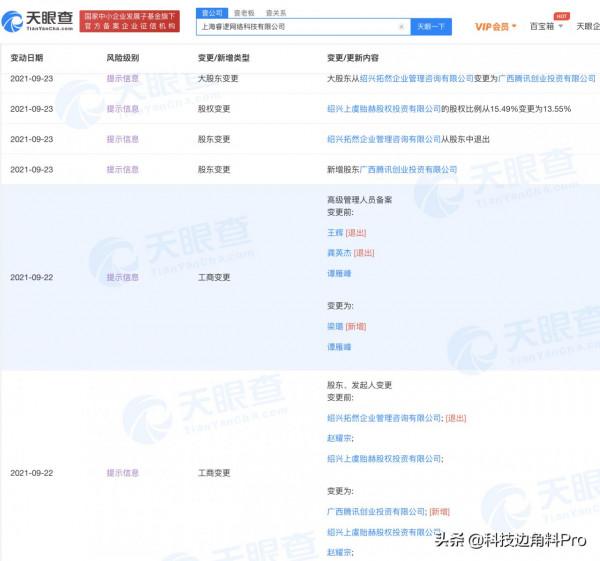
Task: Open 广西腾讯创业投资有限公司 in 新增股东 row
Action: tap(409, 170)
